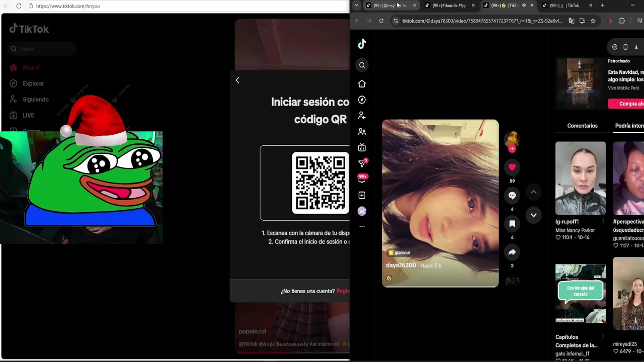Viewport: 644px width, 362px height.
Task: Click glamour effect tag on video
Action: 399,252
